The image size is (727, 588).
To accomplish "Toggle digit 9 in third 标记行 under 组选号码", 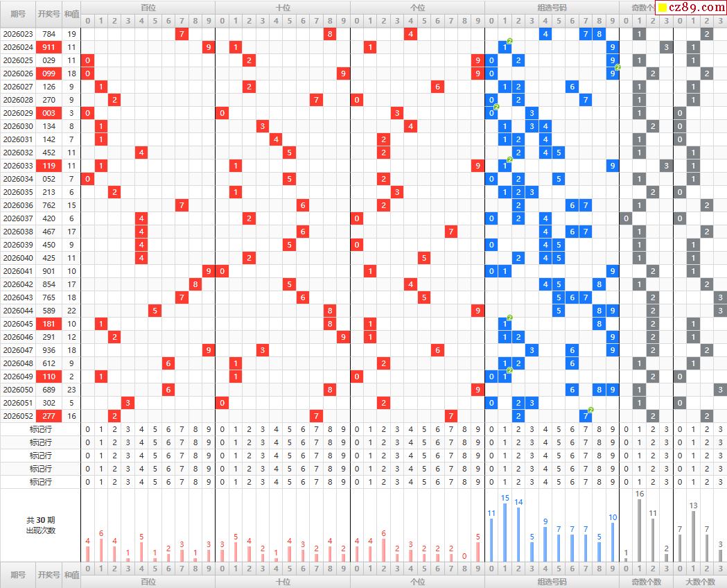I will tap(612, 456).
